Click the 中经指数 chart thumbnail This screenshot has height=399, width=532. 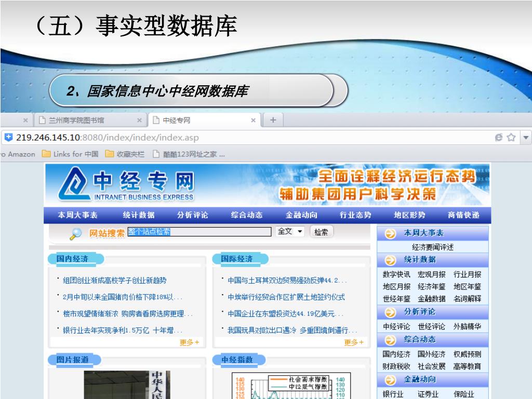291,385
